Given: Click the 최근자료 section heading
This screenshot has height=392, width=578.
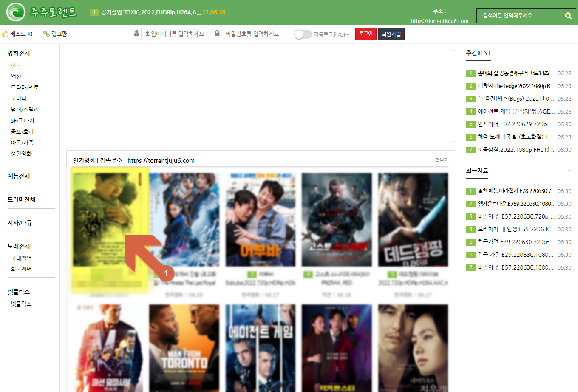Looking at the screenshot, I should coord(477,170).
